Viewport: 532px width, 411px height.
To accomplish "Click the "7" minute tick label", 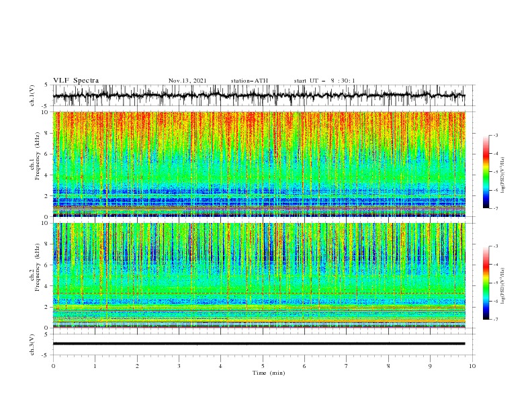I will 346,366.
